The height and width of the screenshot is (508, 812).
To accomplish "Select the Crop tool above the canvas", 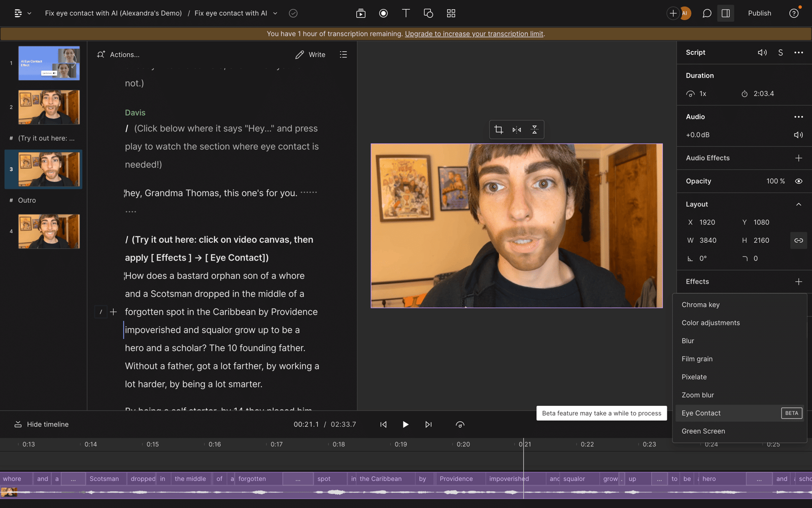I will point(499,130).
